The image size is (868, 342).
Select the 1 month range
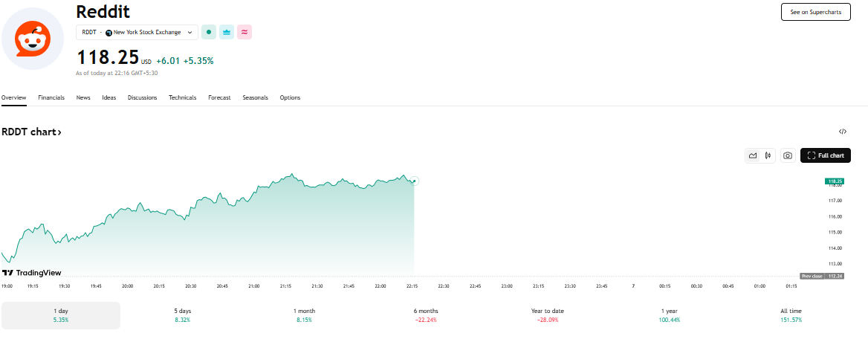(x=304, y=315)
